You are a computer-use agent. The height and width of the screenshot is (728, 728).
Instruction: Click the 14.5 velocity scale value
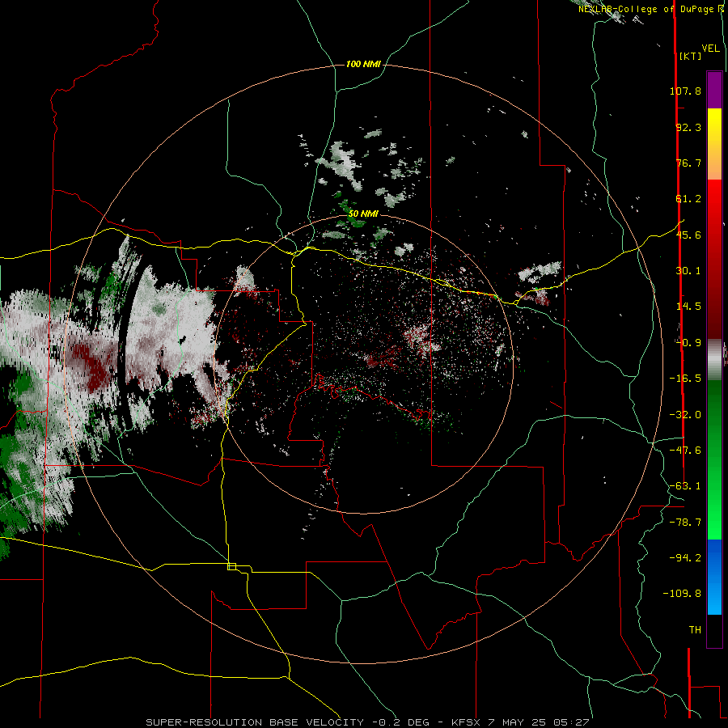pyautogui.click(x=688, y=307)
